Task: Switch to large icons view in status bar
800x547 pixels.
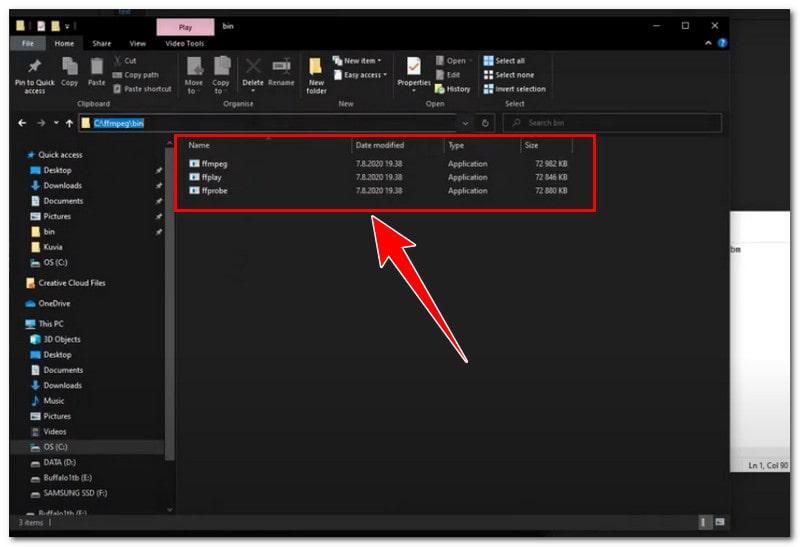Action: 718,522
